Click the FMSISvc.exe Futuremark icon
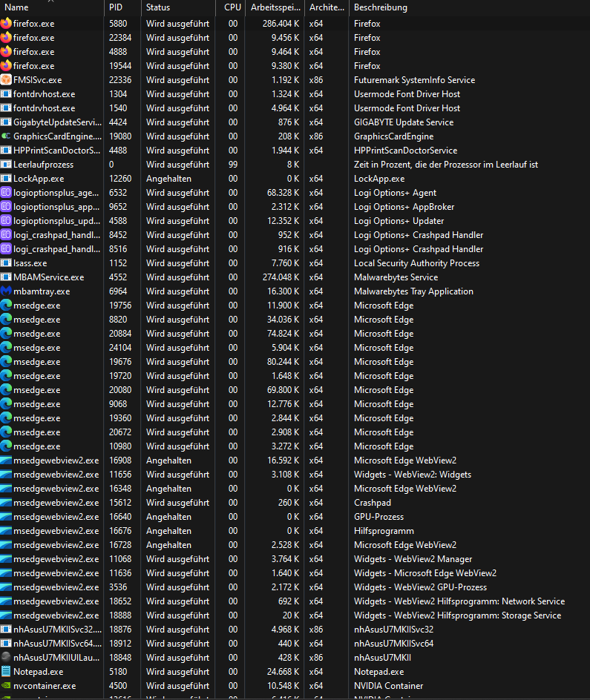Screen dimensions: 590x700 coord(6,80)
